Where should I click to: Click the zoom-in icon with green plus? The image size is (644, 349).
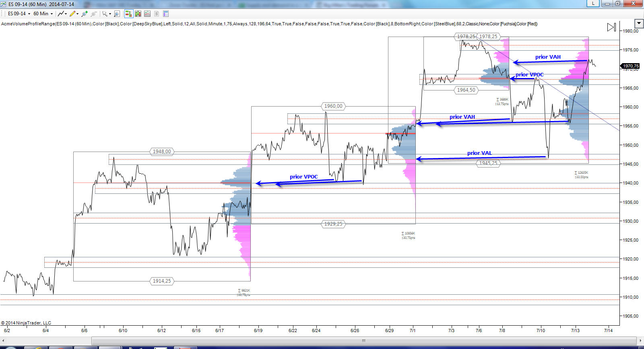coord(84,14)
